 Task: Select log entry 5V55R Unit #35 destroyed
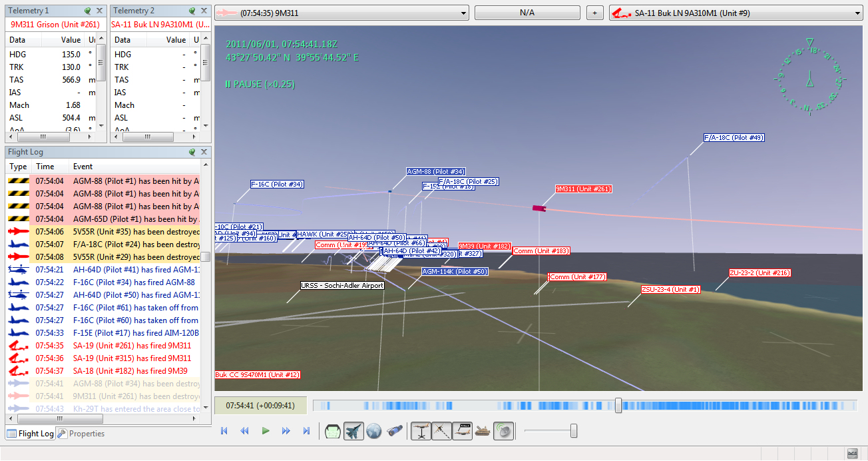[103, 232]
